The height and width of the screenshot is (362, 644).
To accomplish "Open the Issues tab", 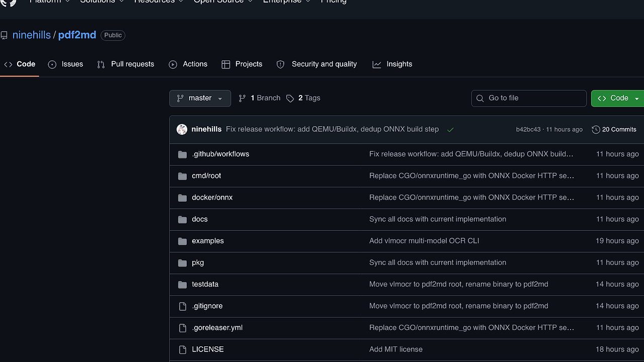I will coord(65,64).
